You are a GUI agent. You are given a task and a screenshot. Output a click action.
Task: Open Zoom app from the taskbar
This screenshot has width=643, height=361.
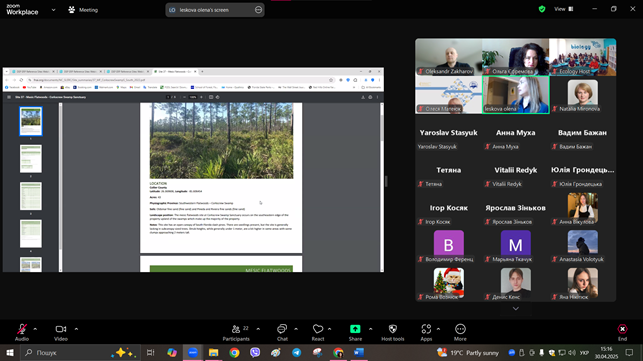[x=193, y=352]
